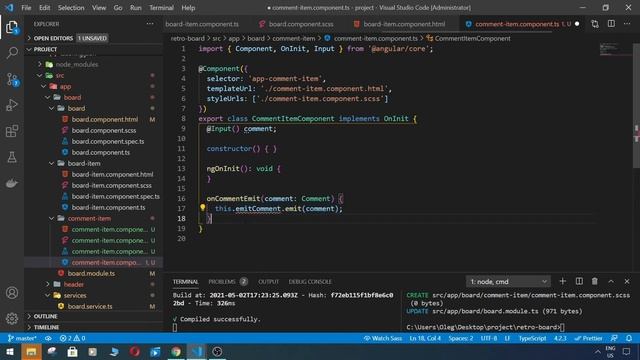Click UTF-8 encoding in status bar

[x=489, y=338]
